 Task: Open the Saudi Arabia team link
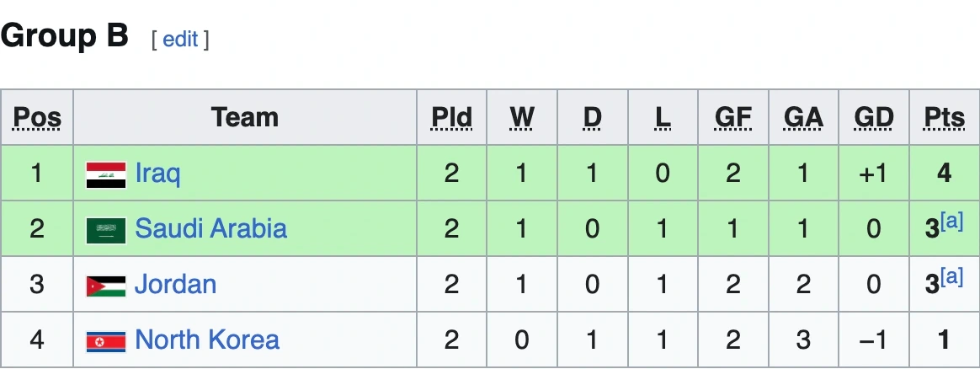tap(210, 229)
